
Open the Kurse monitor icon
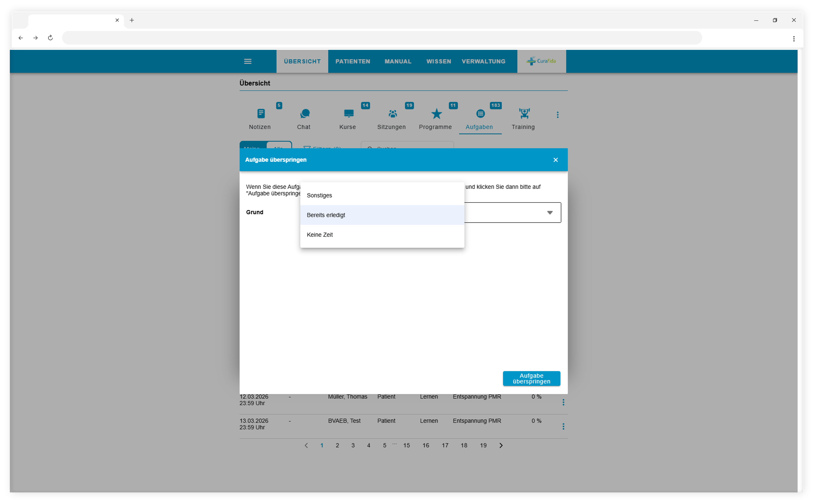[349, 114]
